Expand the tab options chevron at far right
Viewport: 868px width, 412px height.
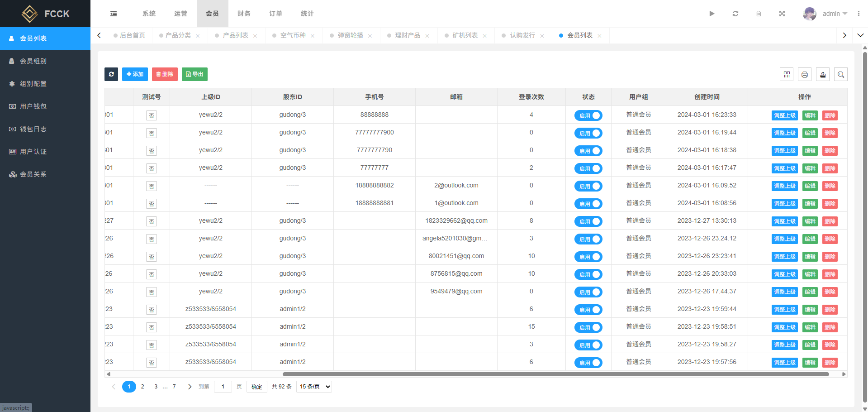tap(860, 35)
